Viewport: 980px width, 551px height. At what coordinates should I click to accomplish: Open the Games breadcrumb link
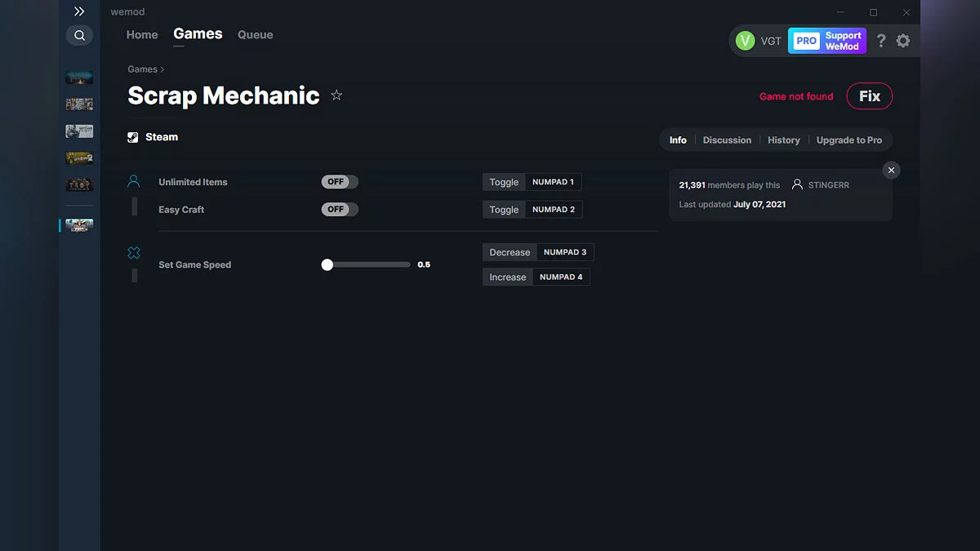tap(140, 69)
